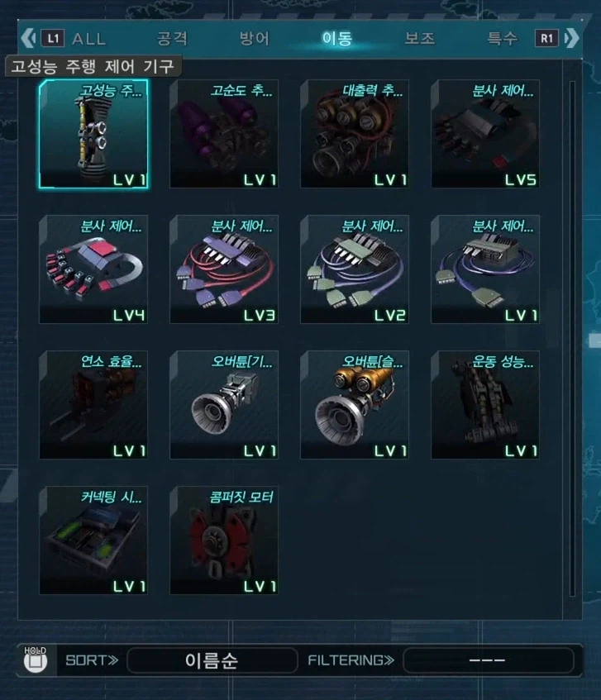The image size is (601, 700).
Task: Switch to the 공격 tab
Action: coord(172,38)
